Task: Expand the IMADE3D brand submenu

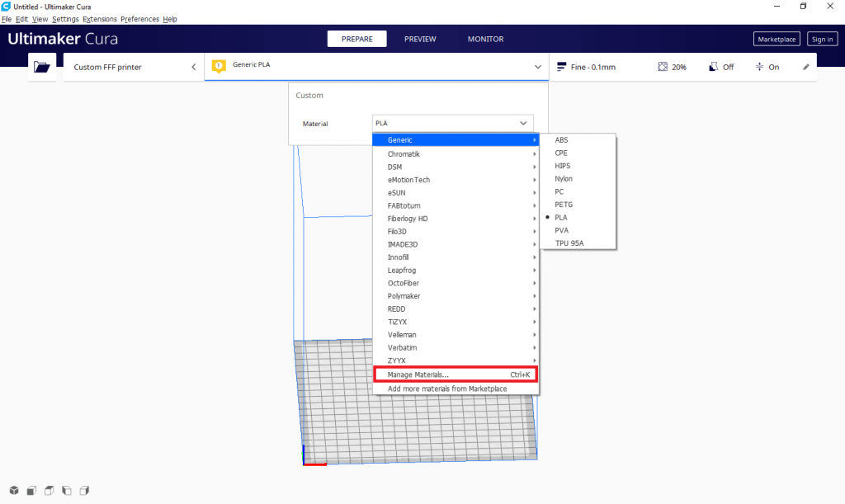Action: click(456, 244)
